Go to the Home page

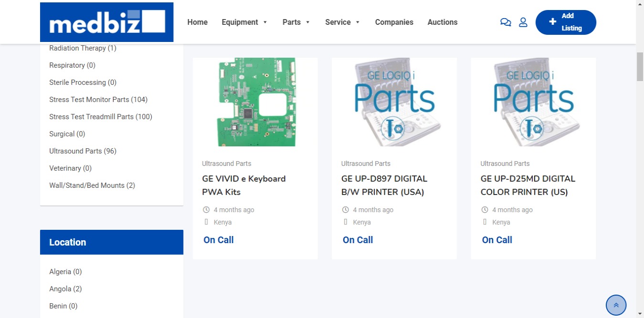[197, 22]
